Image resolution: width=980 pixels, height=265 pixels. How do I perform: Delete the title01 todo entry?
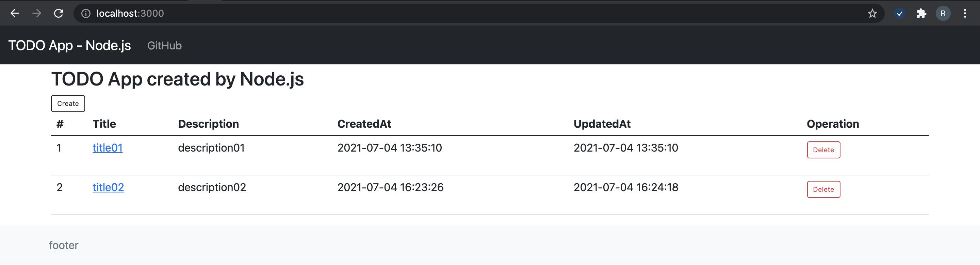(x=823, y=150)
